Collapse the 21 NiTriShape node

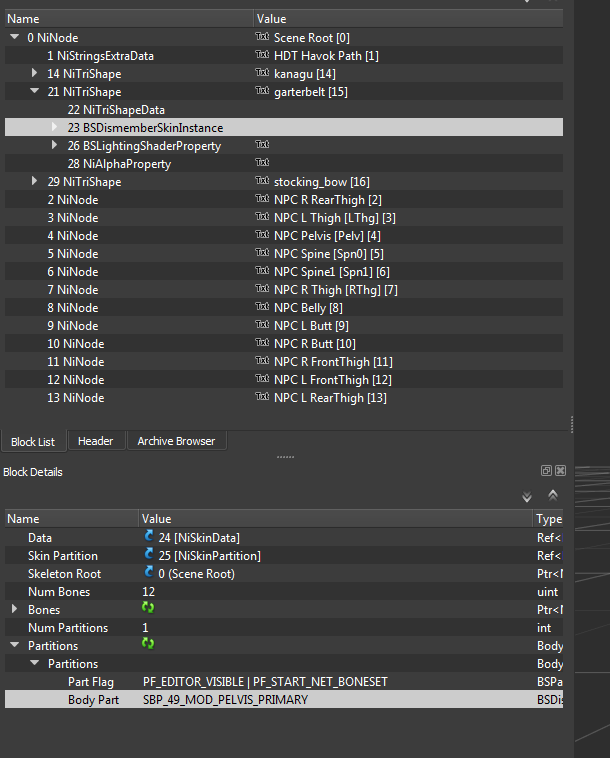point(34,91)
